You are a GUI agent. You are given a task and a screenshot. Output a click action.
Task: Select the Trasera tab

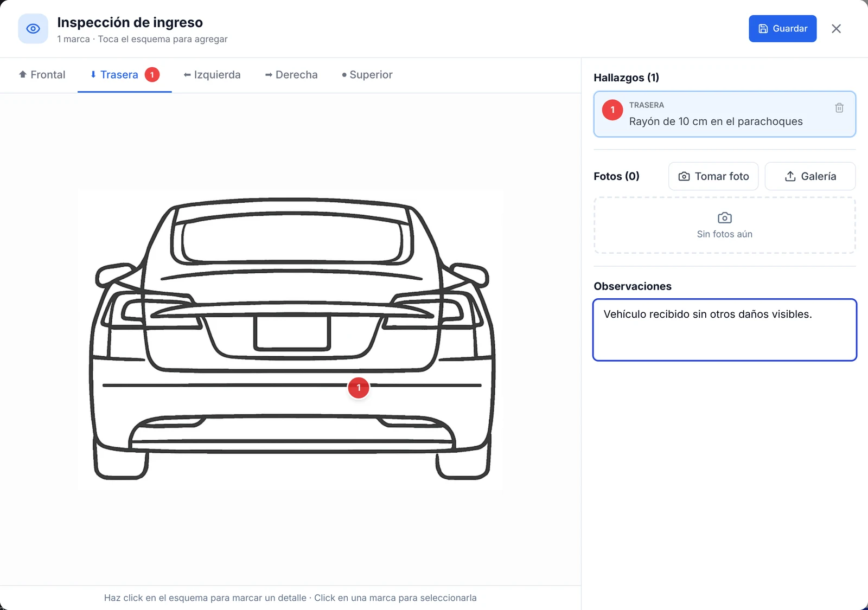(x=125, y=75)
